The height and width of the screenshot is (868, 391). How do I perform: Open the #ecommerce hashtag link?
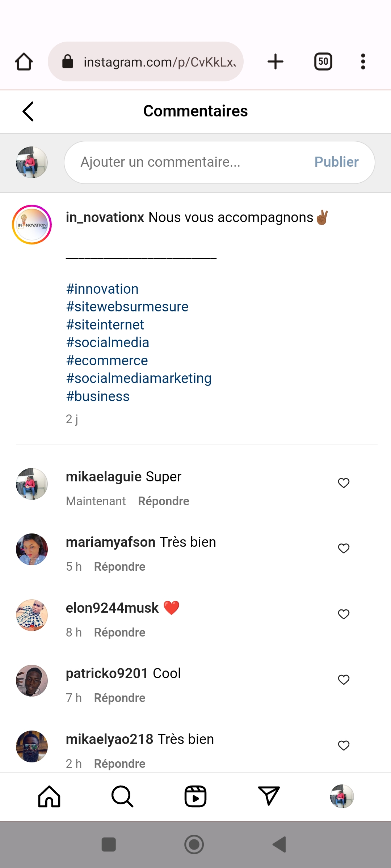click(107, 361)
